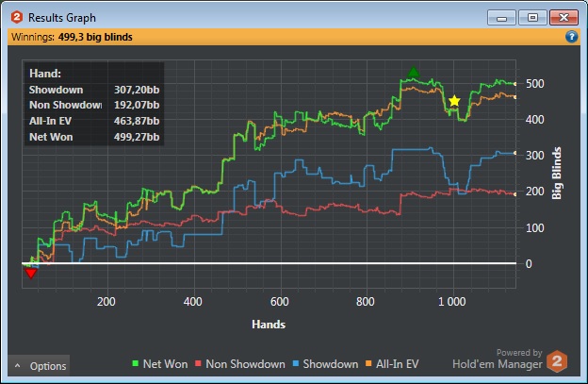The width and height of the screenshot is (588, 384).
Task: Click the blue help question mark icon
Action: click(571, 37)
